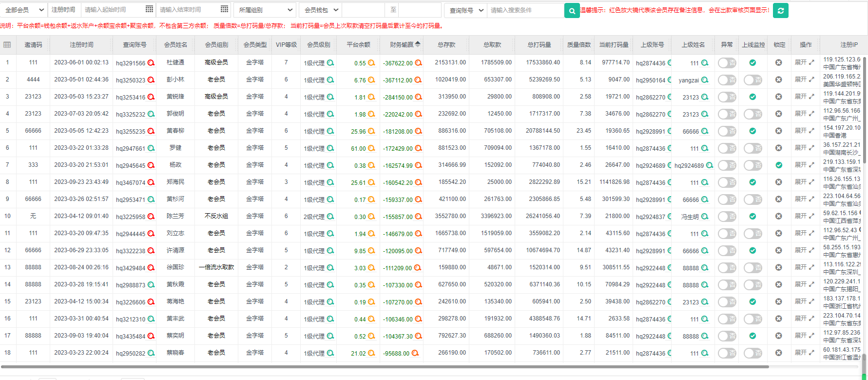Click the green search button

[x=572, y=10]
